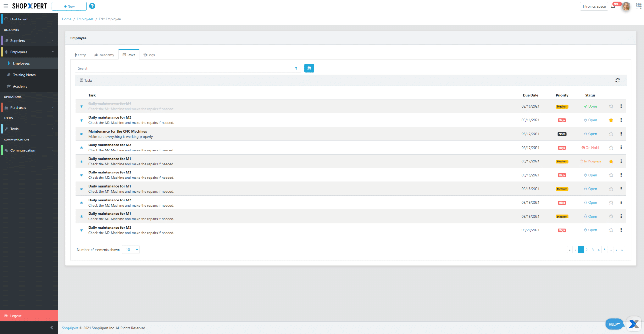Open the search filter dropdown arrow
Viewport: 644px width, 334px height.
point(296,68)
